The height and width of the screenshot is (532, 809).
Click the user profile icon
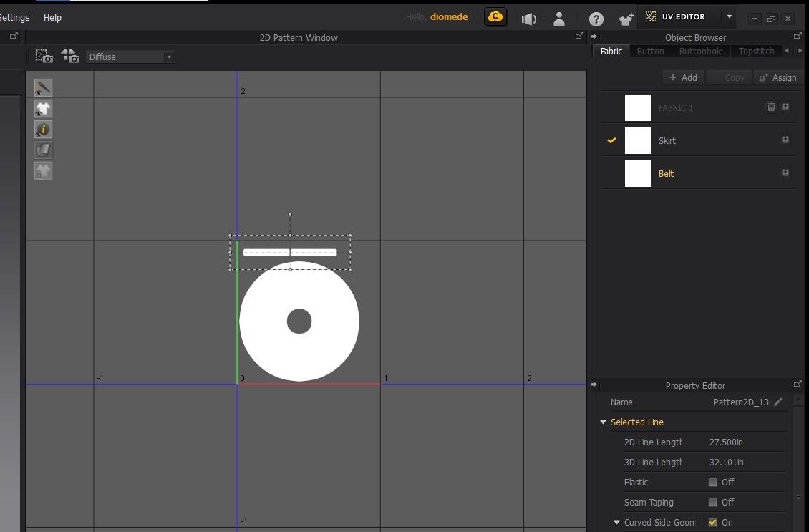[x=558, y=19]
